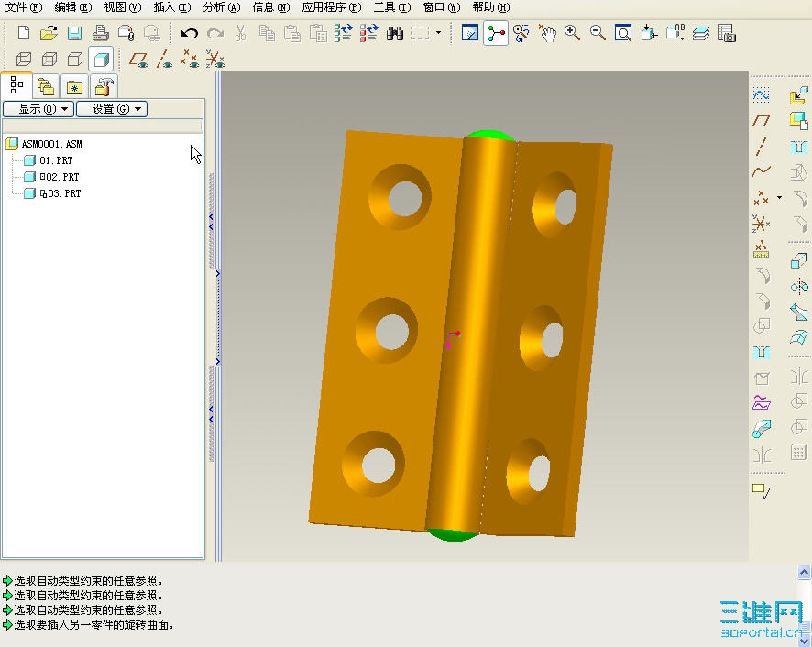Open the 设置(G) dropdown in model tree
The height and width of the screenshot is (647, 812).
pos(112,109)
